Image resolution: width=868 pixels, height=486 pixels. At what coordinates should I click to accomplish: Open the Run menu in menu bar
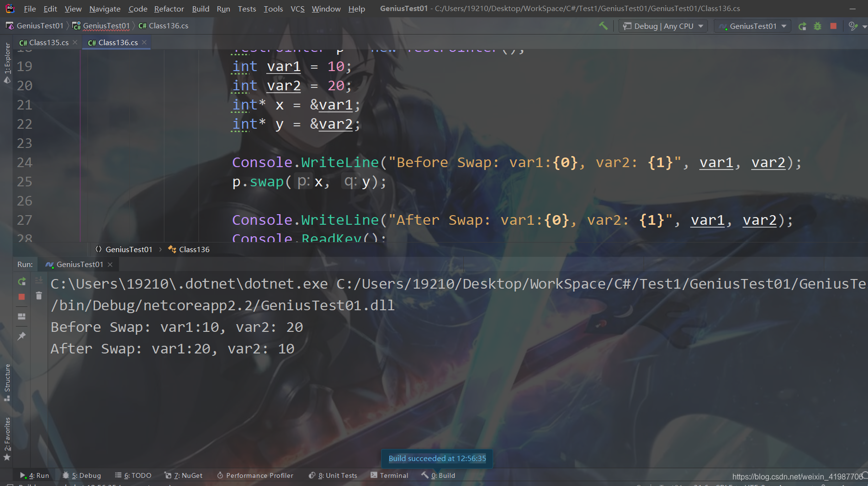pyautogui.click(x=223, y=9)
